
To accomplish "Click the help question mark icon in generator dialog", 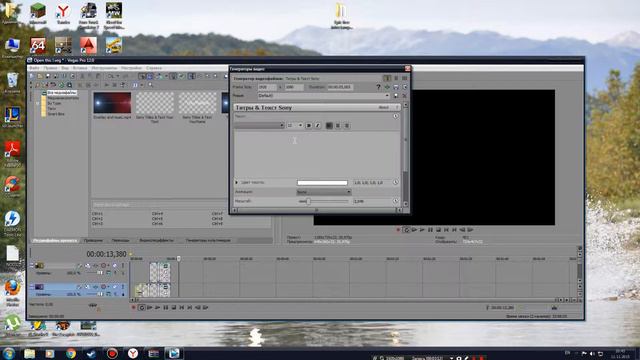I will [x=378, y=87].
